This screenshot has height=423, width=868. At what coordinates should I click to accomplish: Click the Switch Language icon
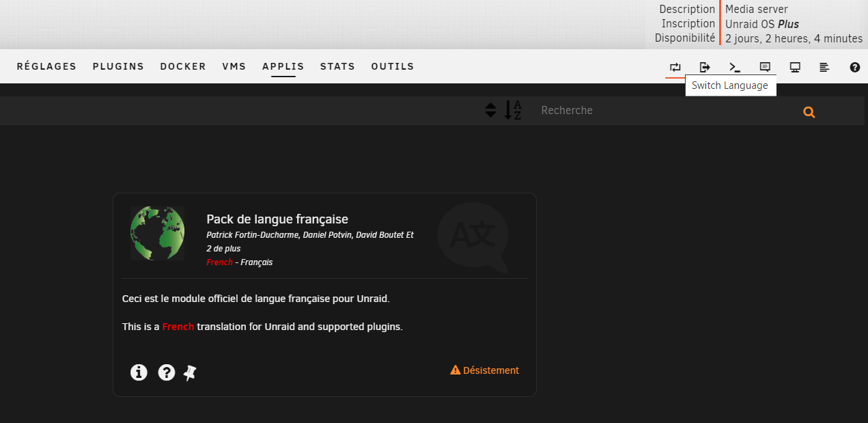click(675, 67)
